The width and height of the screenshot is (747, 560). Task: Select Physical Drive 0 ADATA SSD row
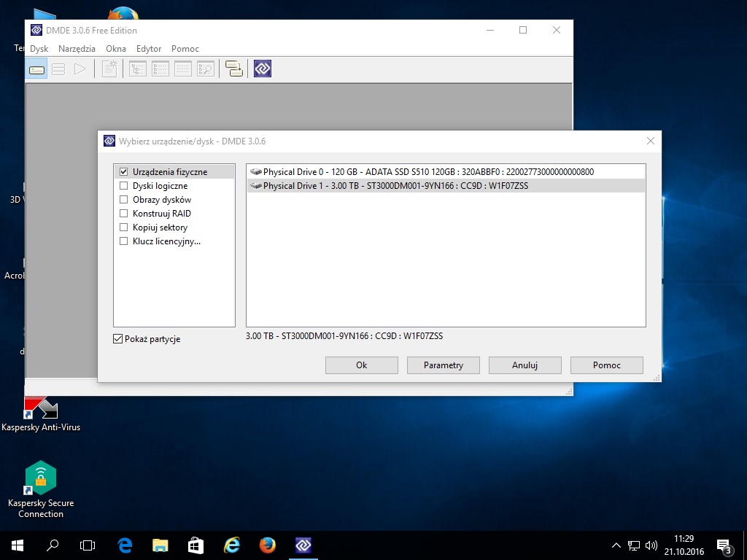(446, 172)
